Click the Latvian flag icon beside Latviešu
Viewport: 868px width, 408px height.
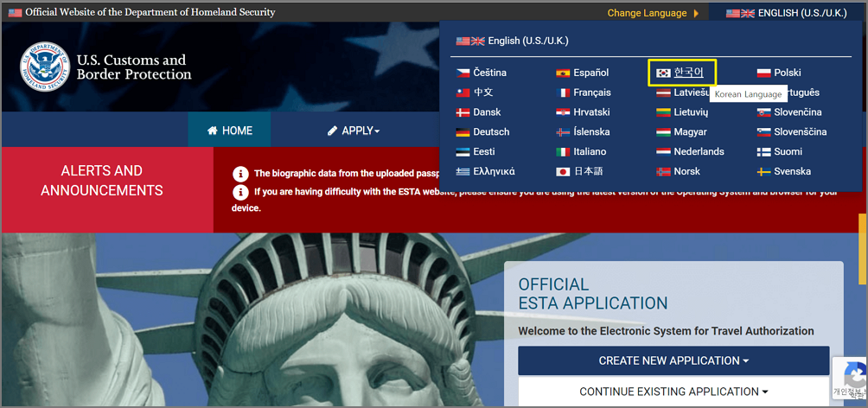click(x=663, y=93)
